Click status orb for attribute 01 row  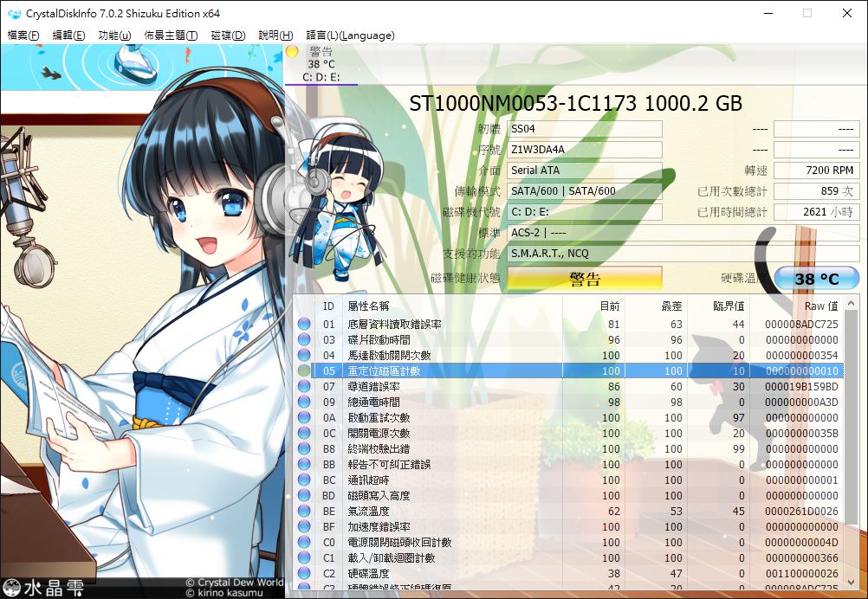(x=304, y=324)
